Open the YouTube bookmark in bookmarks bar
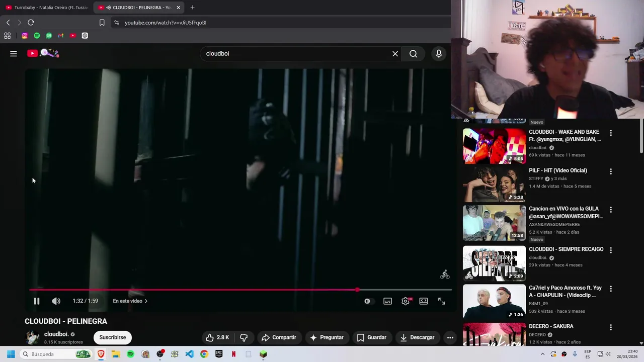The width and height of the screenshot is (644, 362). (x=73, y=36)
